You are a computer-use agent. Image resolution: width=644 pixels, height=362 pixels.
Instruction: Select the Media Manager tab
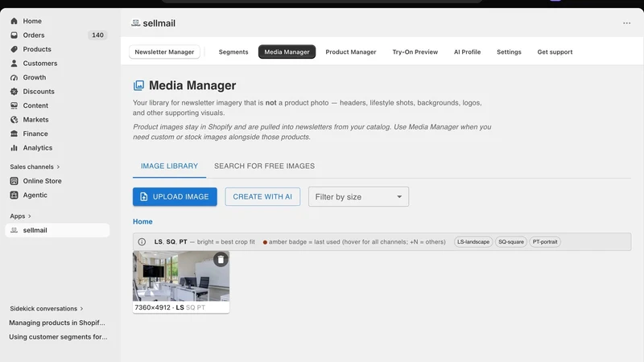pyautogui.click(x=287, y=51)
